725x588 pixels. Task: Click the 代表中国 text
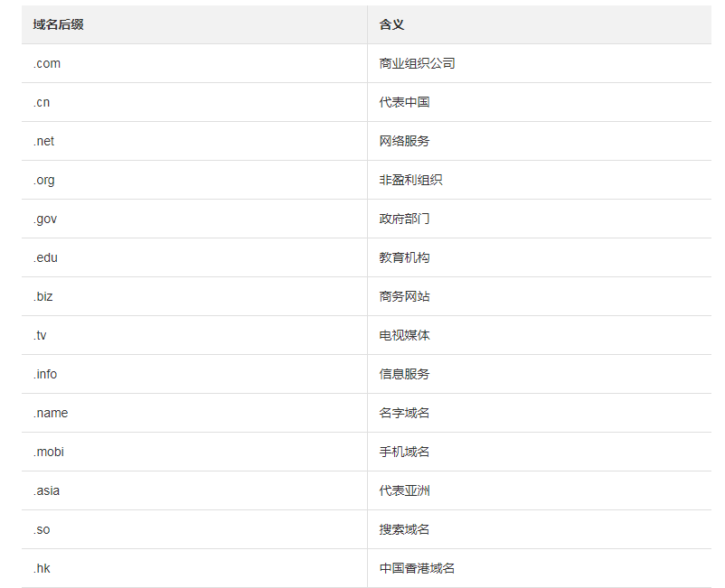[404, 102]
